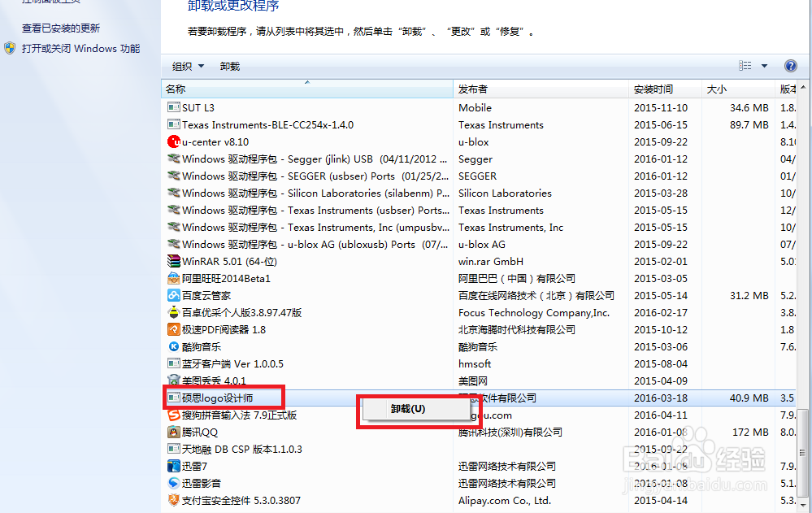Screen dimensions: 812x513
Task: Click the vertical scrollbar thumb
Action: [x=803, y=454]
